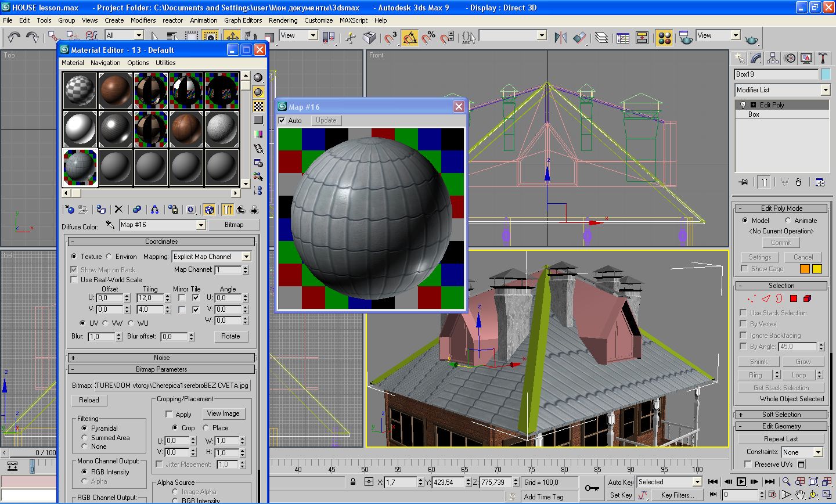Screen dimensions: 836x504
Task: Click Show Map in Viewport cube icon
Action: tap(210, 209)
